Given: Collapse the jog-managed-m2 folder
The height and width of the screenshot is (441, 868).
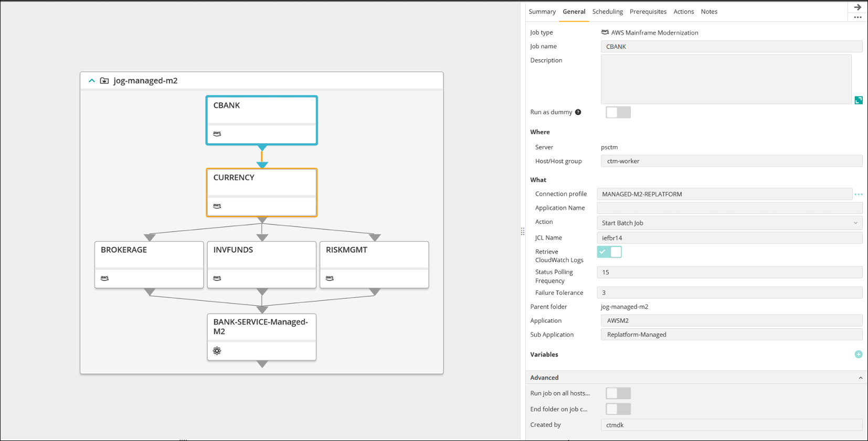Looking at the screenshot, I should pos(92,81).
